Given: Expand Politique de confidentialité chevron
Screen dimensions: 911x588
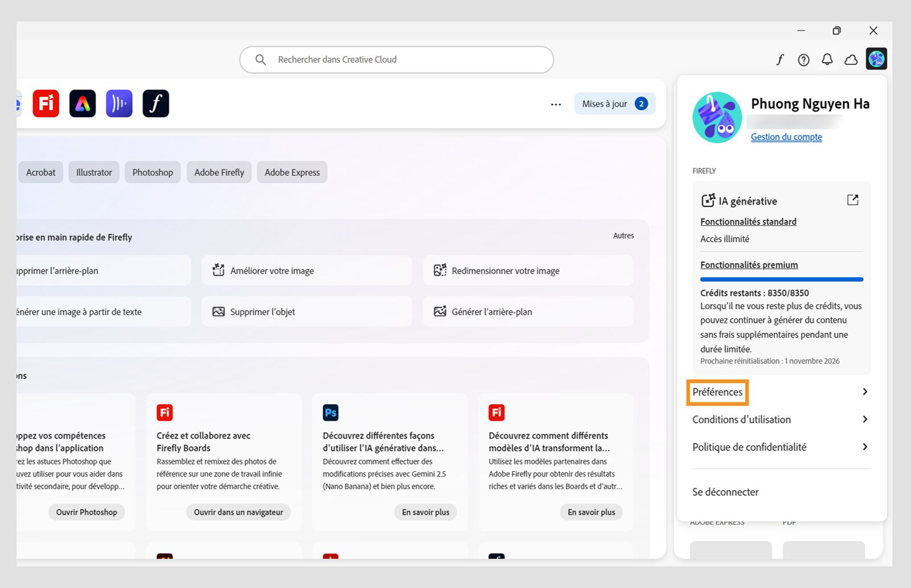Looking at the screenshot, I should point(865,447).
